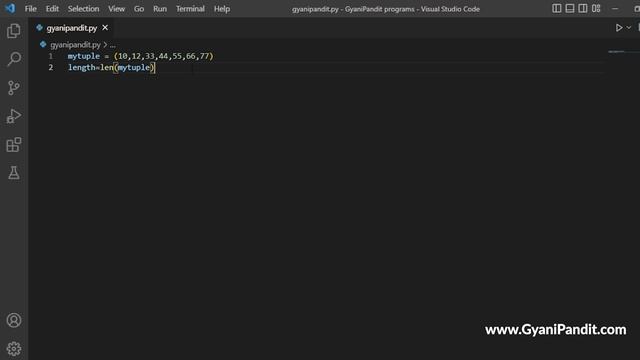Click the breadcrumb ellipsis symbol
This screenshot has height=360, width=640.
point(112,45)
